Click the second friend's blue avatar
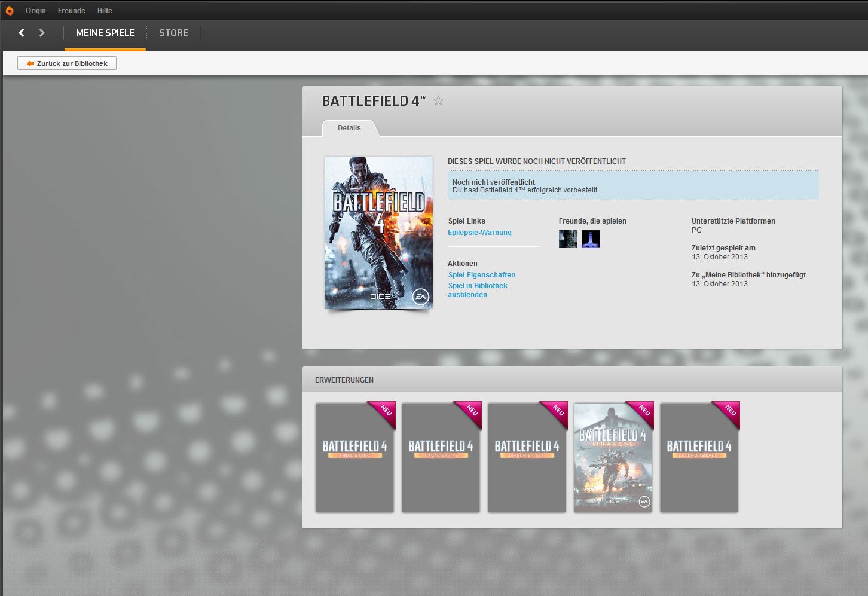 tap(591, 239)
